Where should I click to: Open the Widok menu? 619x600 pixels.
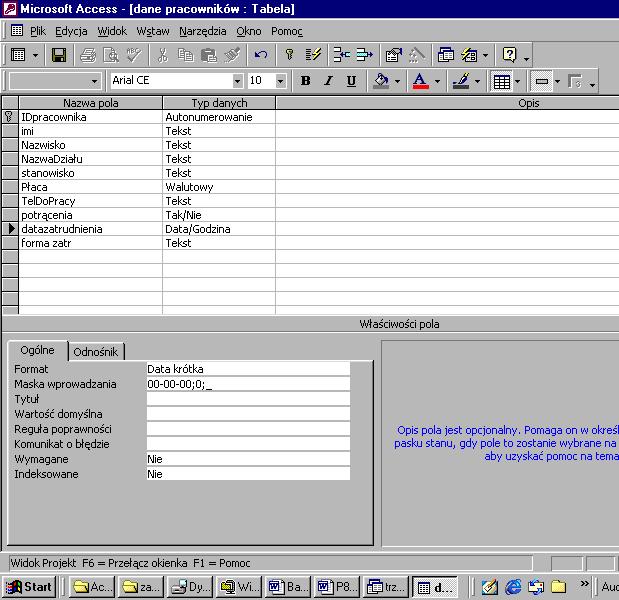(x=112, y=31)
